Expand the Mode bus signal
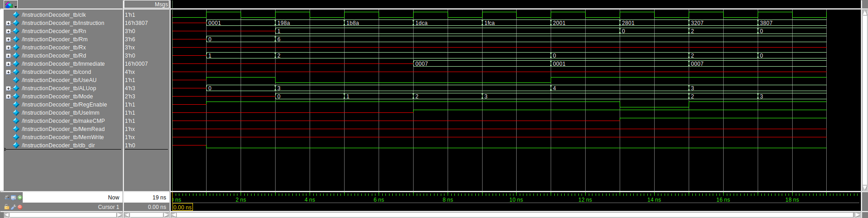 (x=8, y=97)
